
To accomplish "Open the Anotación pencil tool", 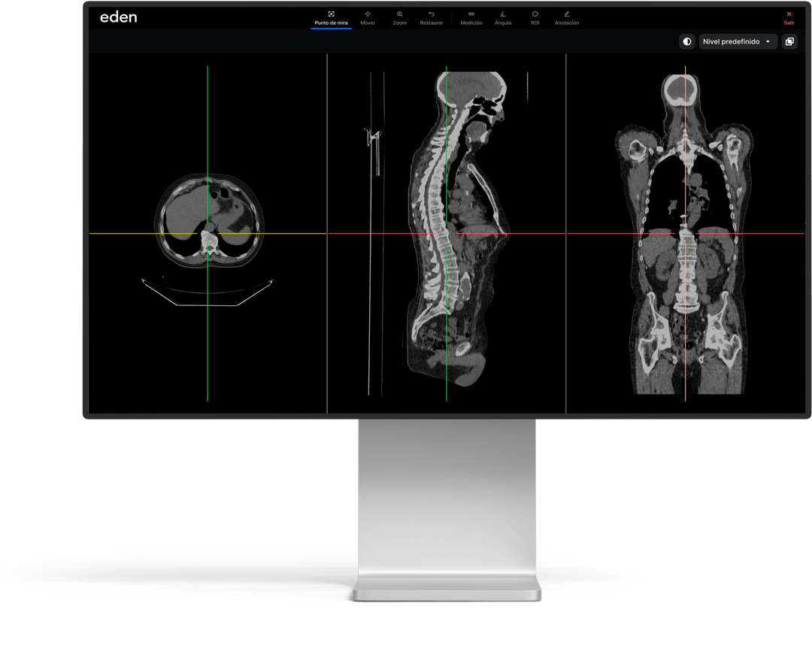I will pyautogui.click(x=567, y=18).
